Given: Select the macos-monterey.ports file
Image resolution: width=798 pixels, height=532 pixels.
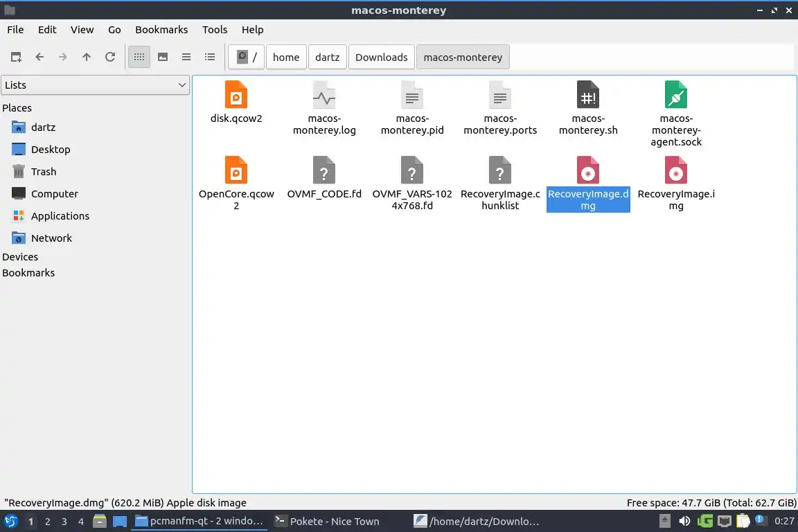Looking at the screenshot, I should pos(500,109).
